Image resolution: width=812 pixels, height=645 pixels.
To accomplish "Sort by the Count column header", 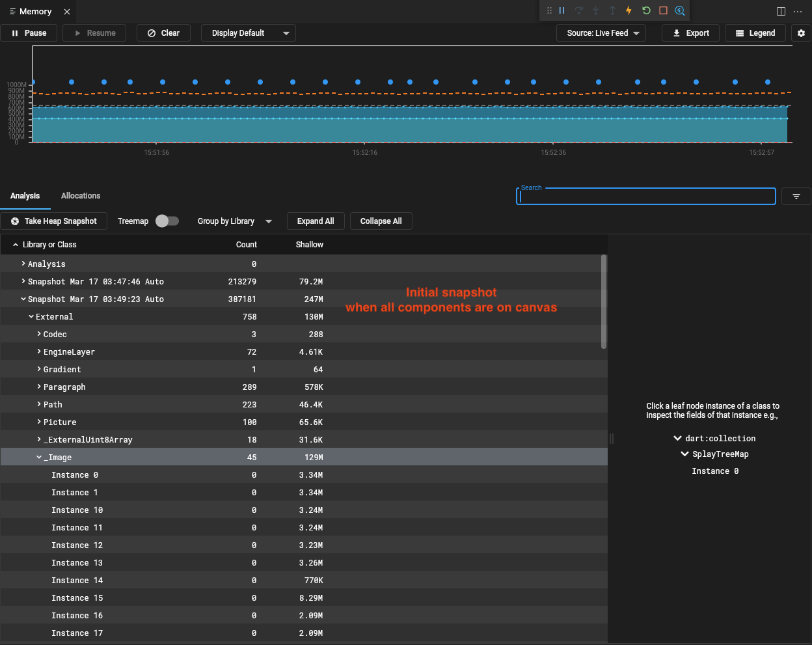I will [247, 245].
